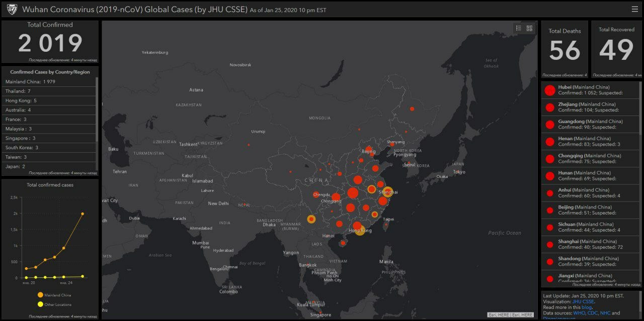Click the Hong Kong orange marker on map
The height and width of the screenshot is (321, 644).
pyautogui.click(x=360, y=231)
